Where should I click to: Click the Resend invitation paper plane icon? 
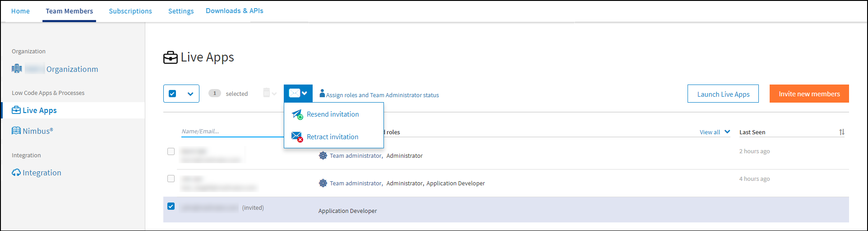297,114
